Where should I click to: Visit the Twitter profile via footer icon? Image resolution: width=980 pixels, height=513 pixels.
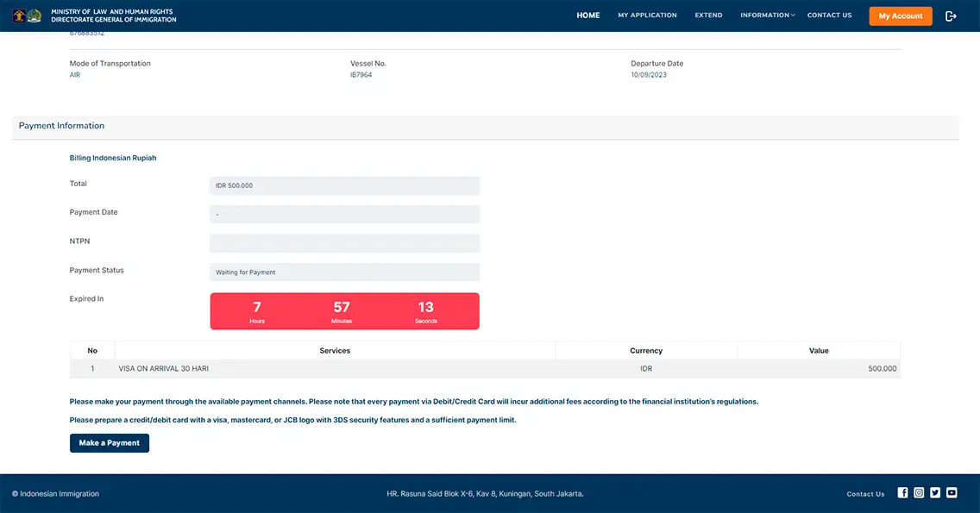click(x=935, y=493)
